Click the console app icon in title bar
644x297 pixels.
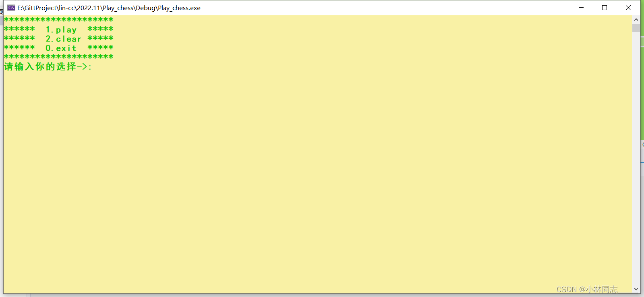coord(11,8)
